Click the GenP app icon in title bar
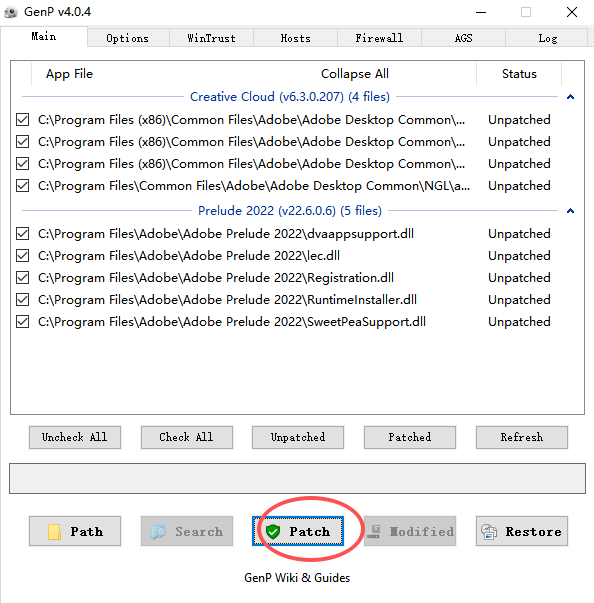Image resolution: width=594 pixels, height=603 pixels. (11, 12)
